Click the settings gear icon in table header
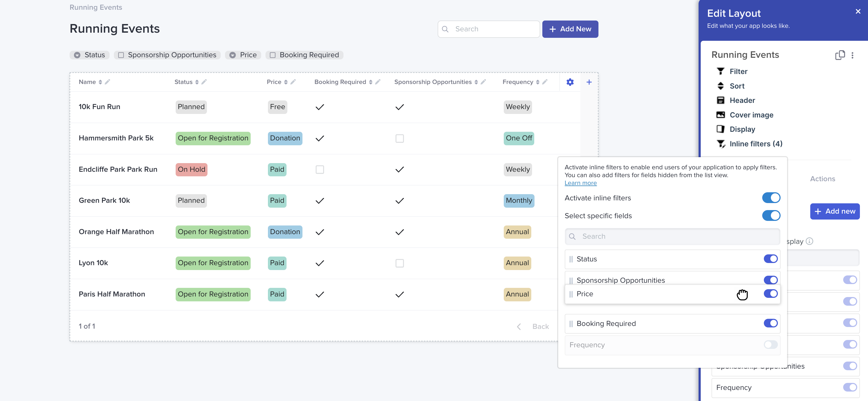 pos(569,82)
